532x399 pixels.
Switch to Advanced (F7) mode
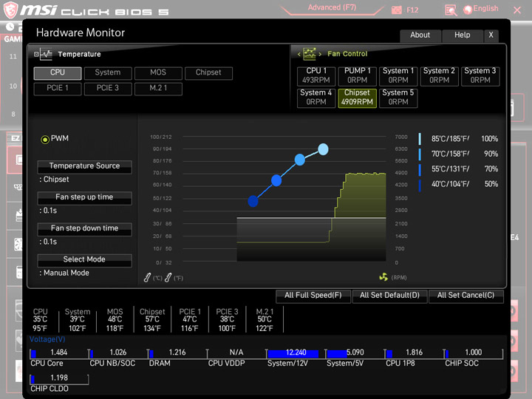332,7
